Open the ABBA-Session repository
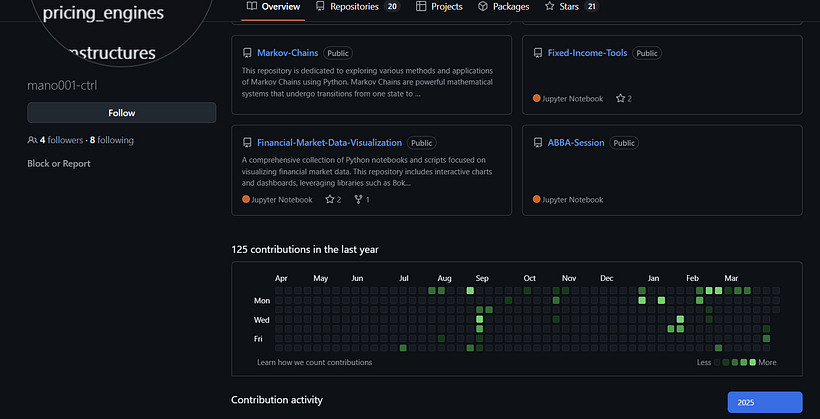 [x=576, y=143]
